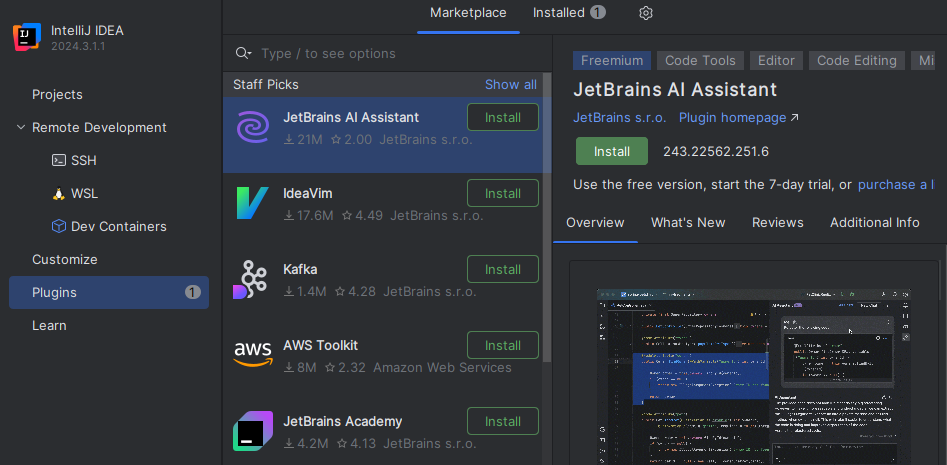This screenshot has height=465, width=947.
Task: Select the AWS Toolkit list entry title
Action: 321,345
